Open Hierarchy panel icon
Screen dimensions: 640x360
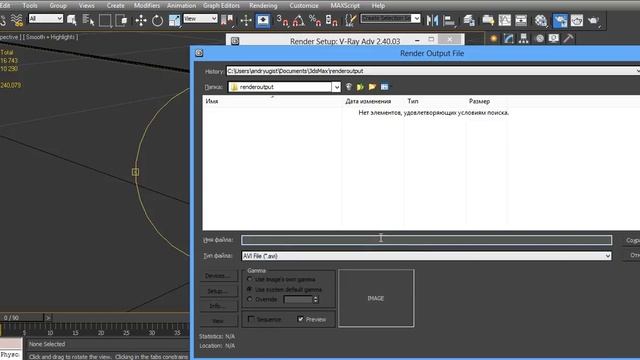tap(524, 38)
